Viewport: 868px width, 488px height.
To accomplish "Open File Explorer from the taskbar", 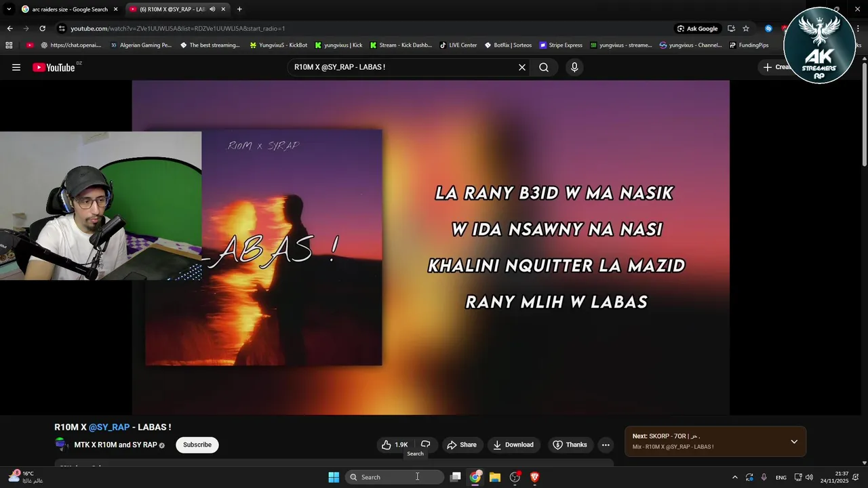I will (x=495, y=477).
